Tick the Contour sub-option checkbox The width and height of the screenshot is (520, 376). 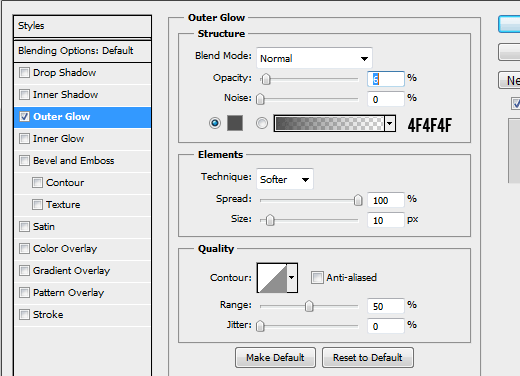tap(37, 183)
